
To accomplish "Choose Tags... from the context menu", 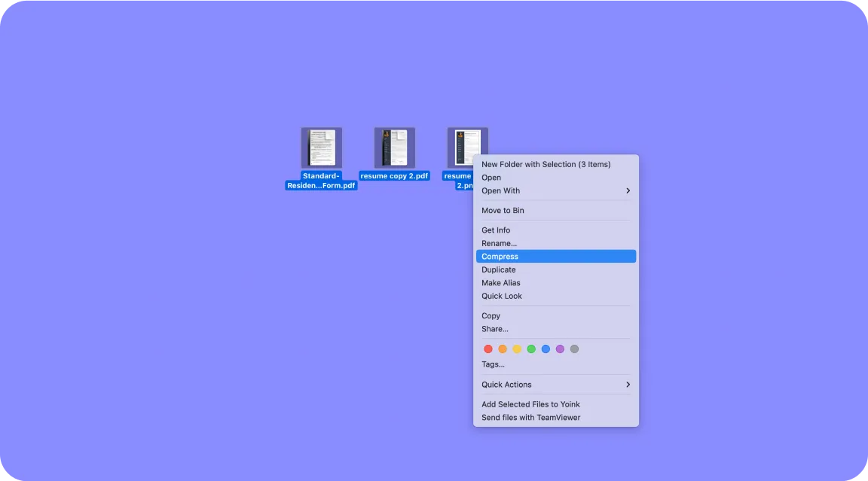I will tap(556, 364).
